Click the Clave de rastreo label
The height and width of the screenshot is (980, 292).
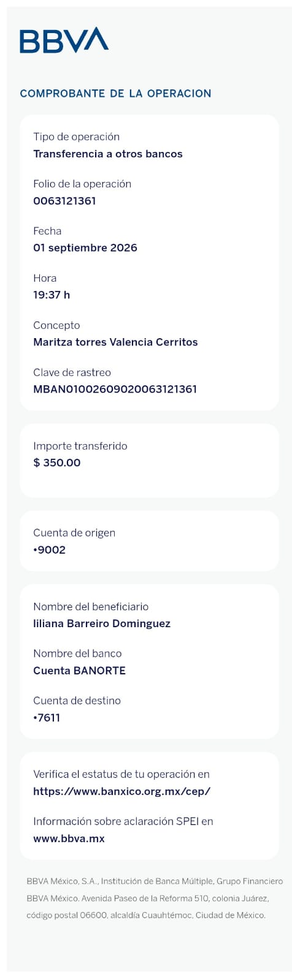click(72, 372)
